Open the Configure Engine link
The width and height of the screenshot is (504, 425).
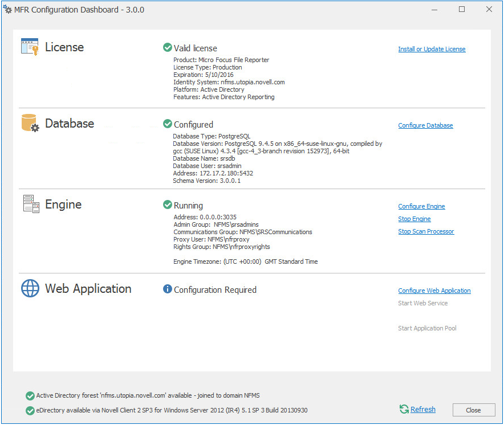tap(421, 206)
